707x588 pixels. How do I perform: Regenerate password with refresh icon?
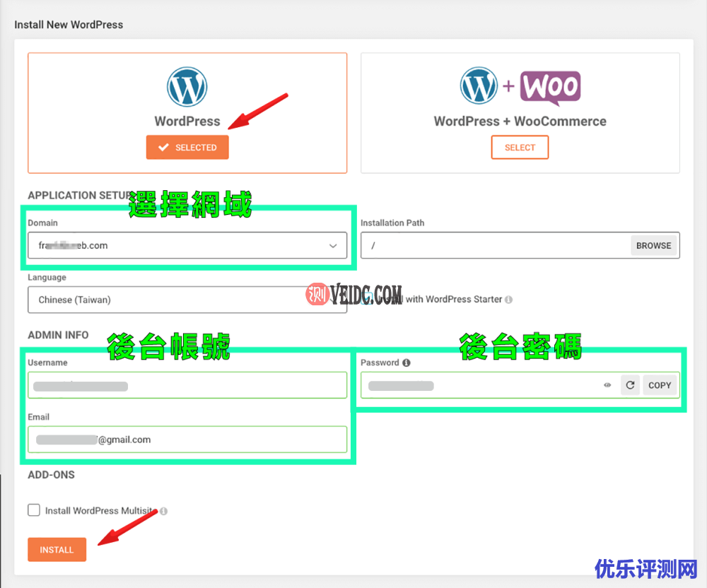pos(630,385)
